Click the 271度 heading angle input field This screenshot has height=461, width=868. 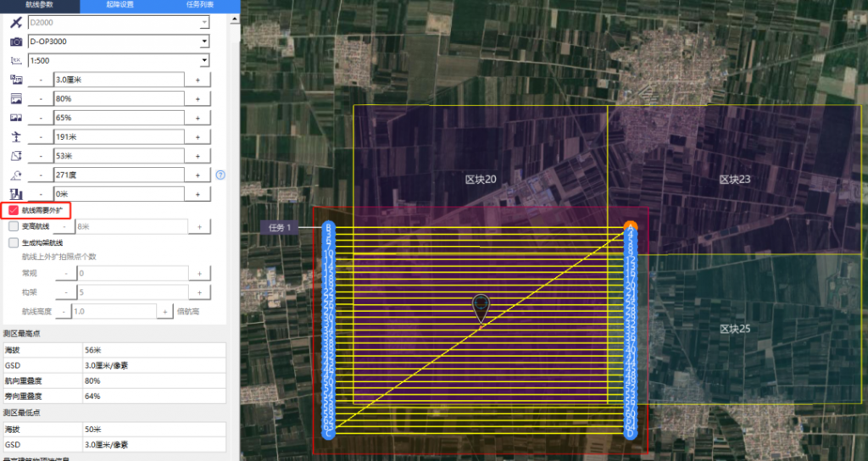[119, 175]
